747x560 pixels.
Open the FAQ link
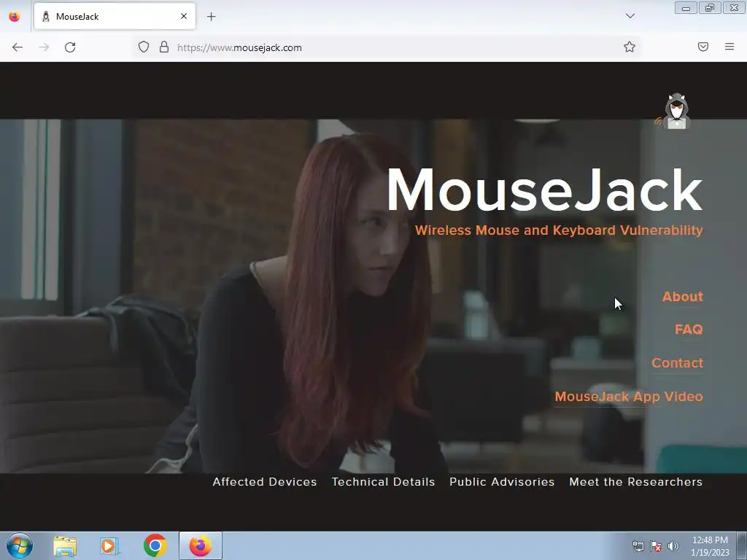coord(689,330)
